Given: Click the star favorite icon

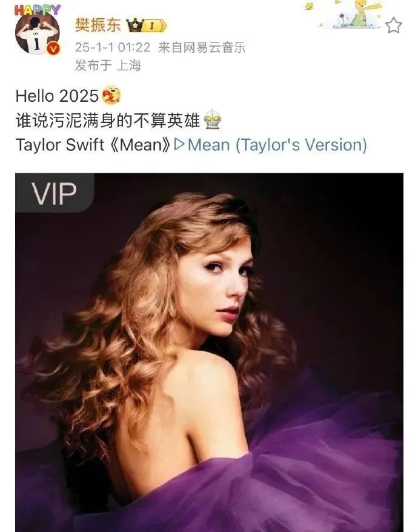Looking at the screenshot, I should pos(394,25).
